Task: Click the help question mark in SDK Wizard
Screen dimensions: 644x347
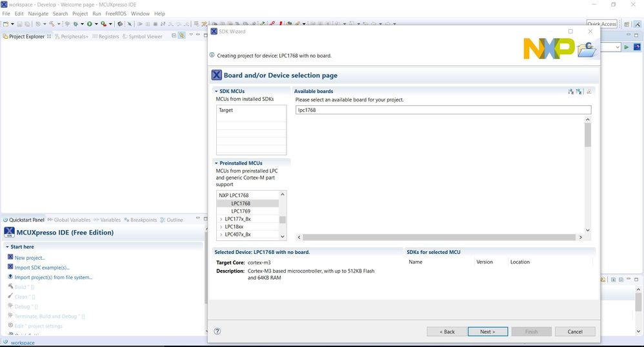Action: click(x=217, y=331)
